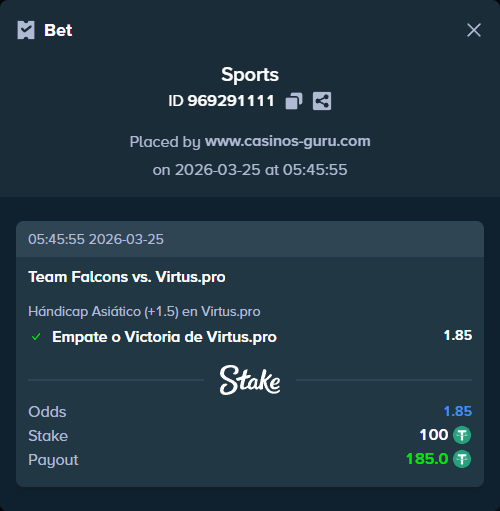
Task: Click the bet slip icon beside Bet
Action: (x=26, y=30)
